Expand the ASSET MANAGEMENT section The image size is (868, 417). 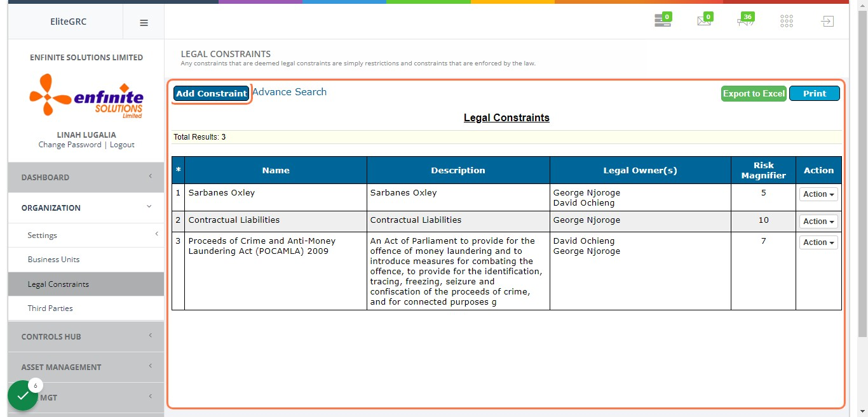pos(86,367)
